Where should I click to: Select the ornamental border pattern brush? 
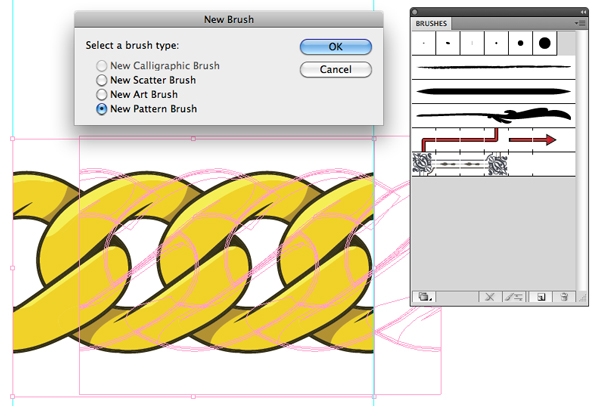[x=494, y=164]
